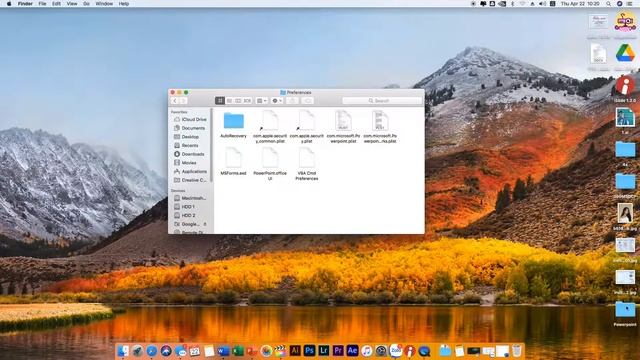Viewport: 640px width, 360px height.
Task: Launch Final Cut Pro from the Dock
Action: (280, 351)
